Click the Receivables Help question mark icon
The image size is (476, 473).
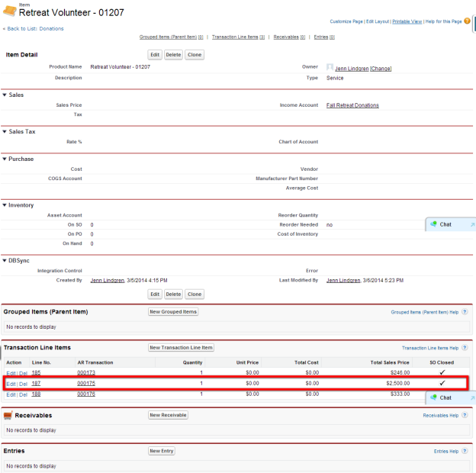tap(465, 416)
